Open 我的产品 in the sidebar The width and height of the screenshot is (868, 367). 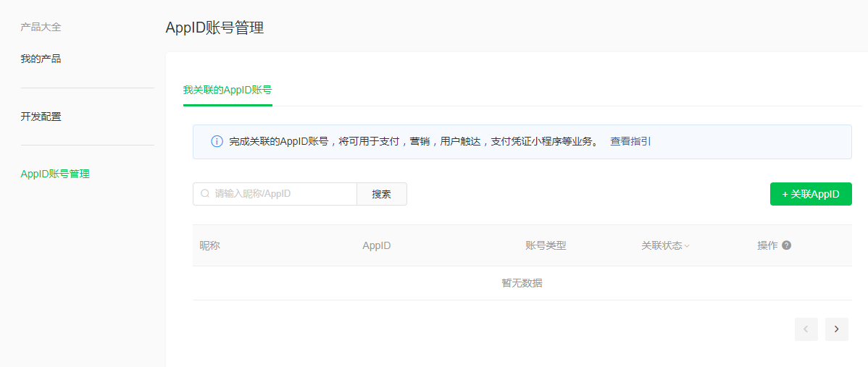[41, 59]
